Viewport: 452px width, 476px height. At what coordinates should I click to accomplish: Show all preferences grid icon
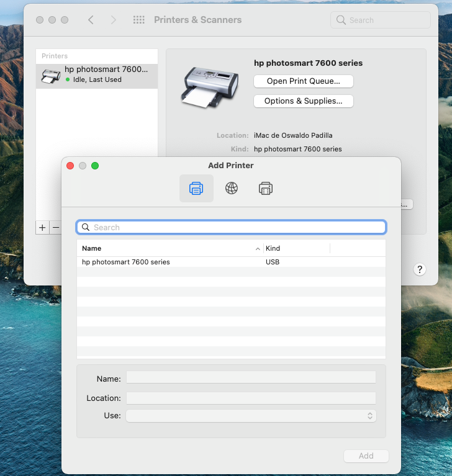[139, 20]
